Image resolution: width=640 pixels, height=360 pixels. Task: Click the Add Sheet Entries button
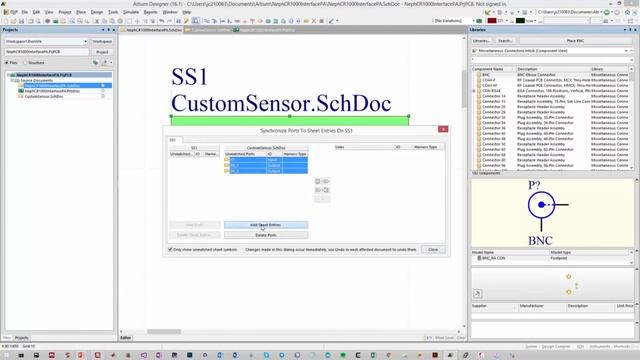pyautogui.click(x=266, y=225)
